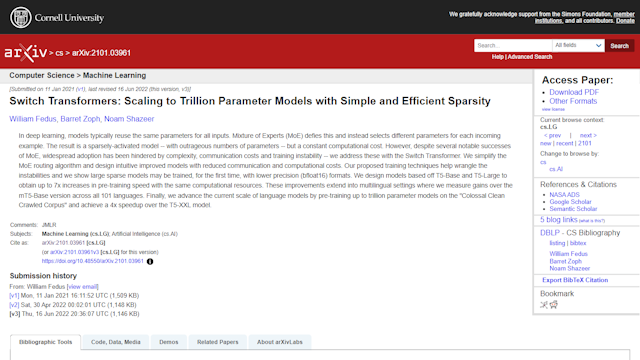Image resolution: width=640 pixels, height=360 pixels.
Task: Click view email link
Action: (x=83, y=287)
